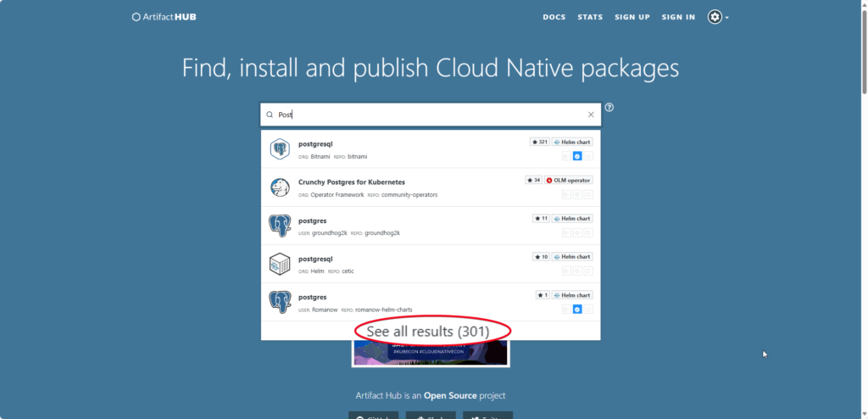Image resolution: width=868 pixels, height=419 pixels.
Task: Clear the search text with the X
Action: pos(591,115)
